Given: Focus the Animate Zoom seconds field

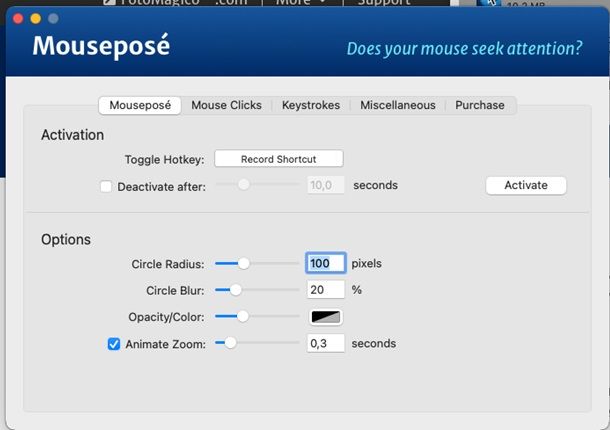Looking at the screenshot, I should tap(326, 343).
